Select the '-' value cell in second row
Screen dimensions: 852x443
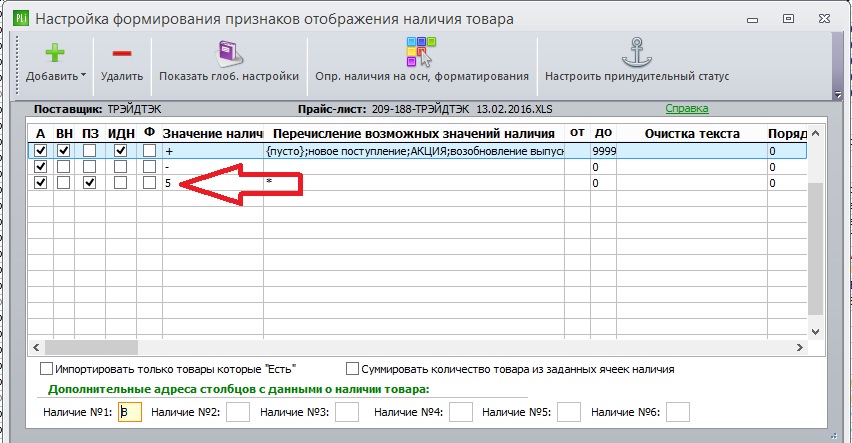213,167
